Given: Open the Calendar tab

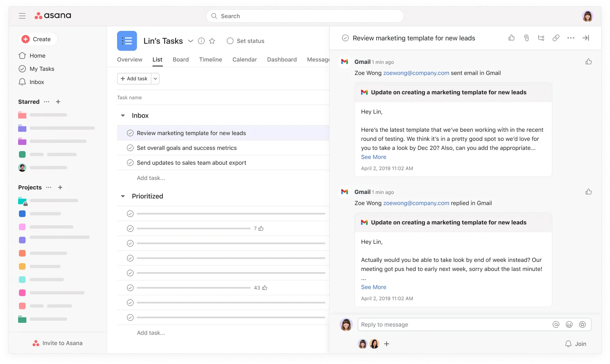Looking at the screenshot, I should (x=244, y=60).
